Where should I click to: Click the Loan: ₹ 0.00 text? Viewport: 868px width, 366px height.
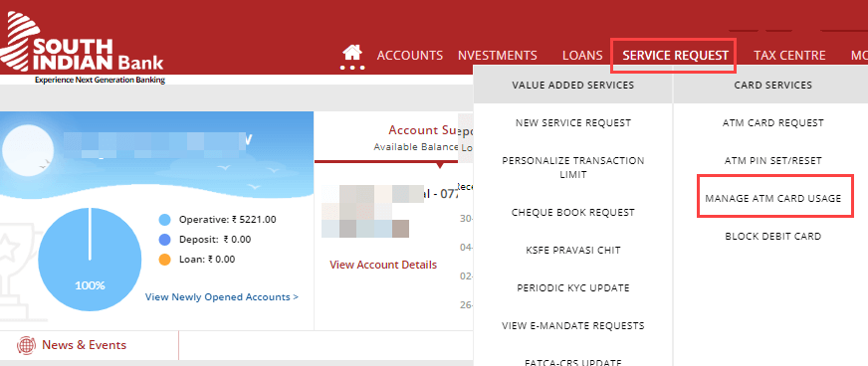[x=207, y=260]
